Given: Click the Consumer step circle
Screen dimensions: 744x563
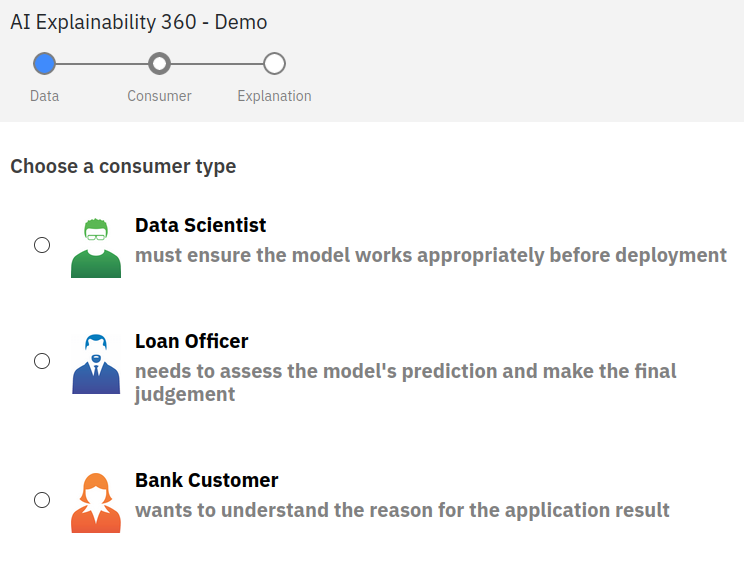Looking at the screenshot, I should (x=159, y=64).
